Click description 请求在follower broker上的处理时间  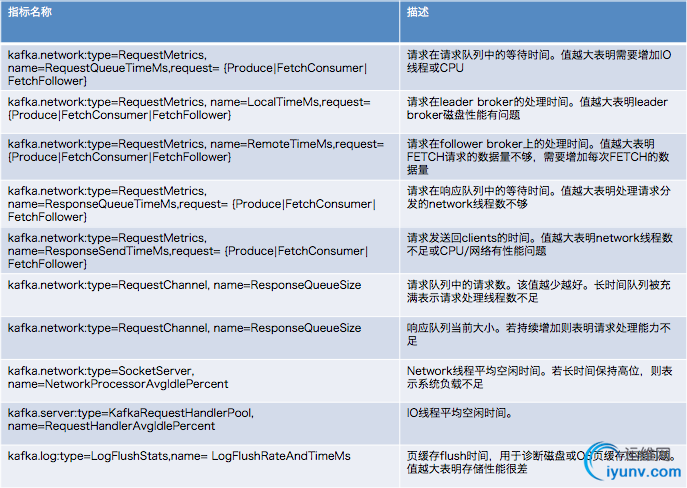(x=543, y=157)
